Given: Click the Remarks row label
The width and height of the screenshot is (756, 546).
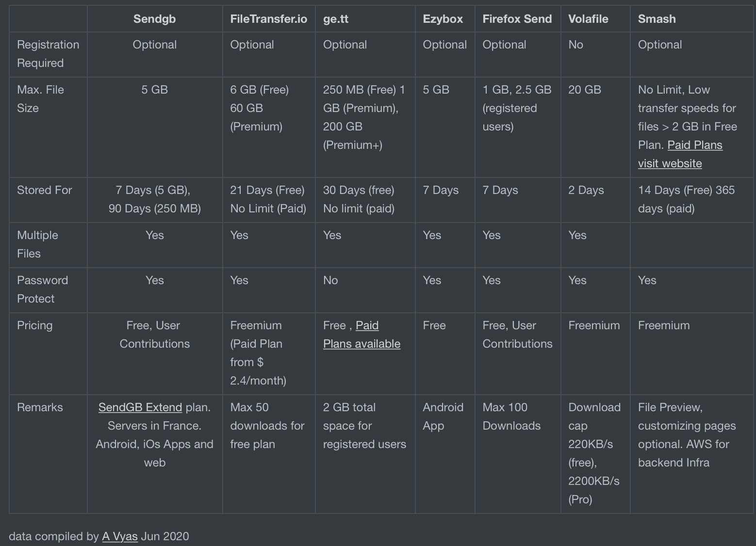Looking at the screenshot, I should point(40,407).
